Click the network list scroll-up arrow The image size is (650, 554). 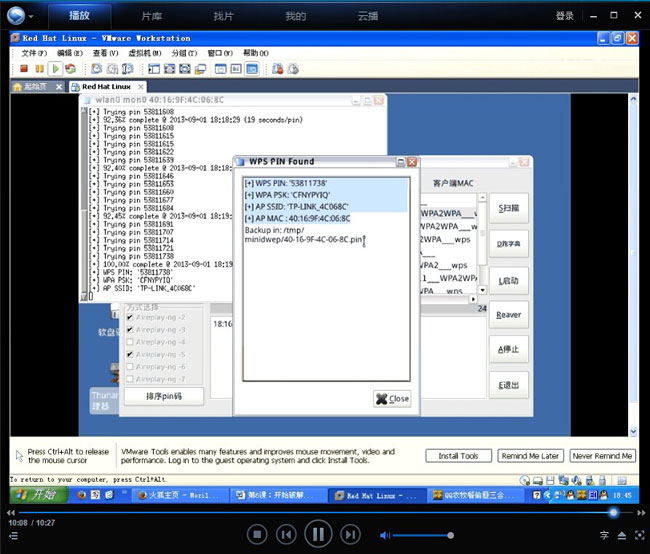pyautogui.click(x=482, y=198)
